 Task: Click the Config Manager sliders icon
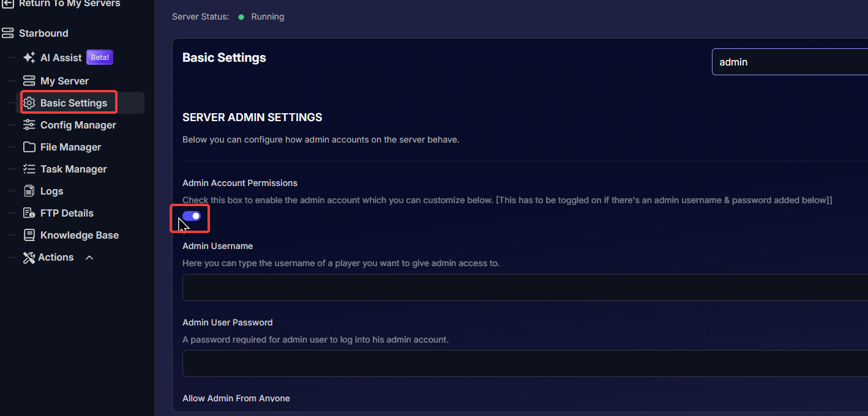click(29, 125)
